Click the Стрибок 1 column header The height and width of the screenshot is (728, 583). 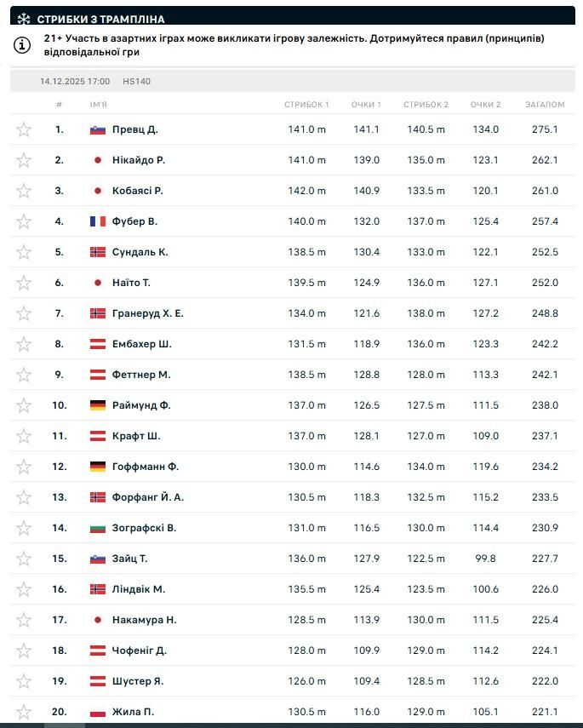coord(306,105)
